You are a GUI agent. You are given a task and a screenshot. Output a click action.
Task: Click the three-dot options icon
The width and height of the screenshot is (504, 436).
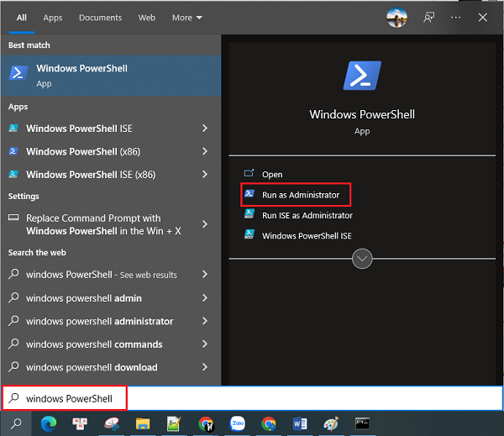455,17
